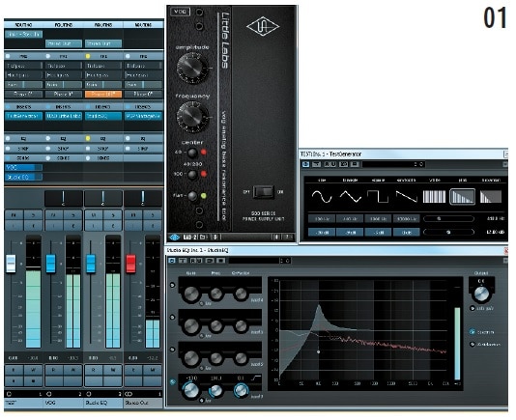Select the pink noise icon in TestGenerator
The height and width of the screenshot is (420, 516).
tap(462, 196)
